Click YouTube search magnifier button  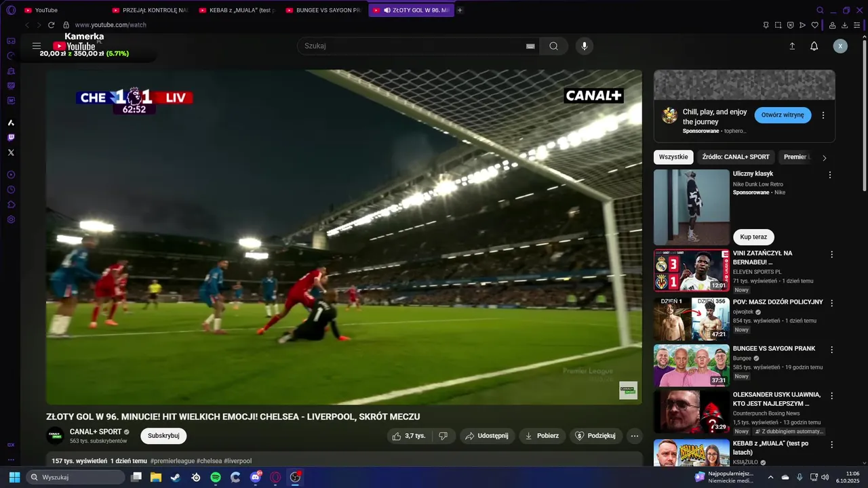pyautogui.click(x=554, y=46)
